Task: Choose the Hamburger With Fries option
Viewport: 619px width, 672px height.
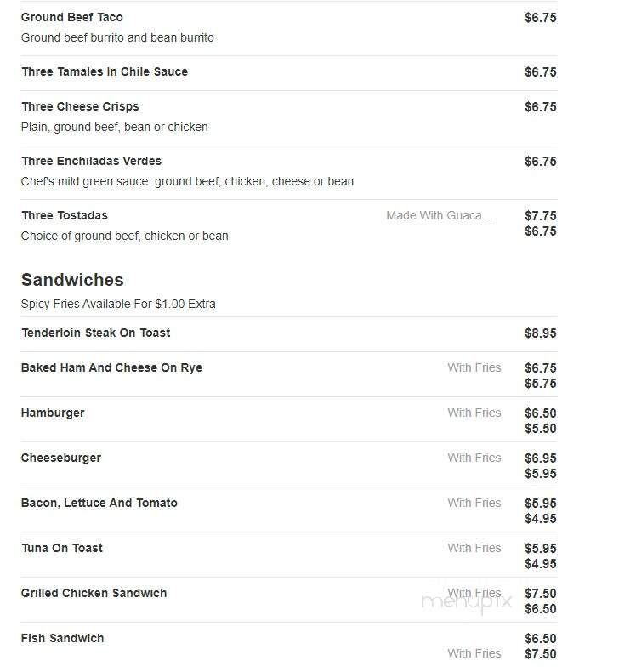Action: pyautogui.click(x=474, y=413)
